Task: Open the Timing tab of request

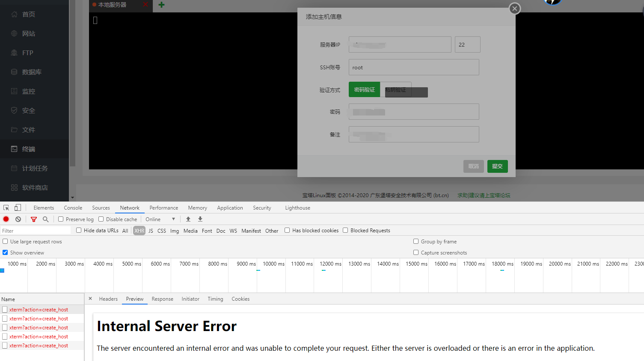Action: coord(216,299)
